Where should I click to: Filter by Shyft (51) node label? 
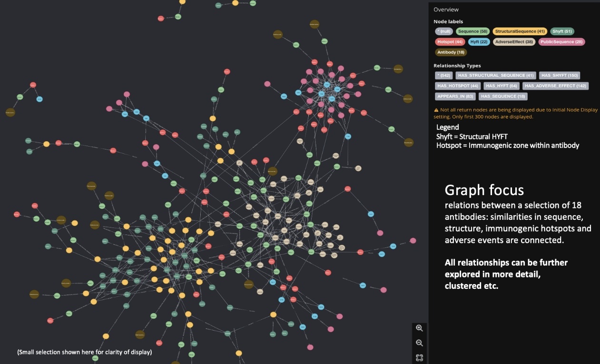click(x=562, y=31)
